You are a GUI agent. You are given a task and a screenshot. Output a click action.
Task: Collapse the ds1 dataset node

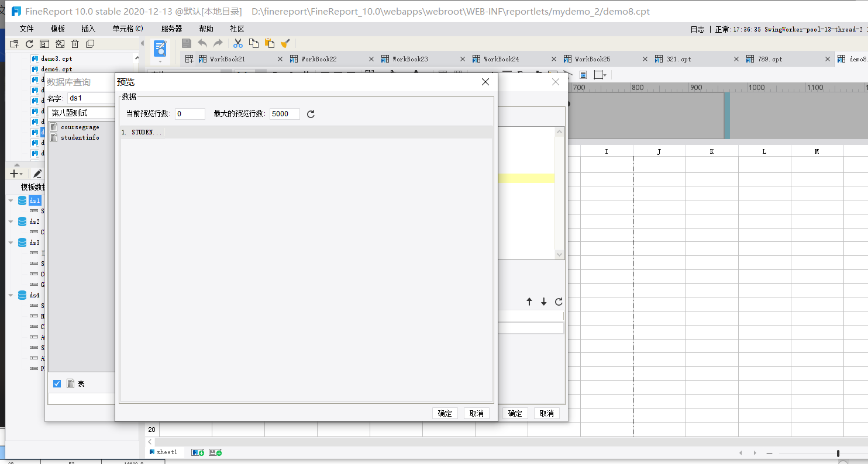[11, 200]
